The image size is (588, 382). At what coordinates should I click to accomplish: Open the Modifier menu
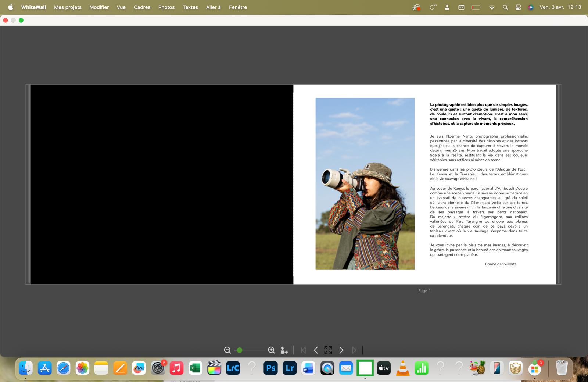pyautogui.click(x=99, y=7)
